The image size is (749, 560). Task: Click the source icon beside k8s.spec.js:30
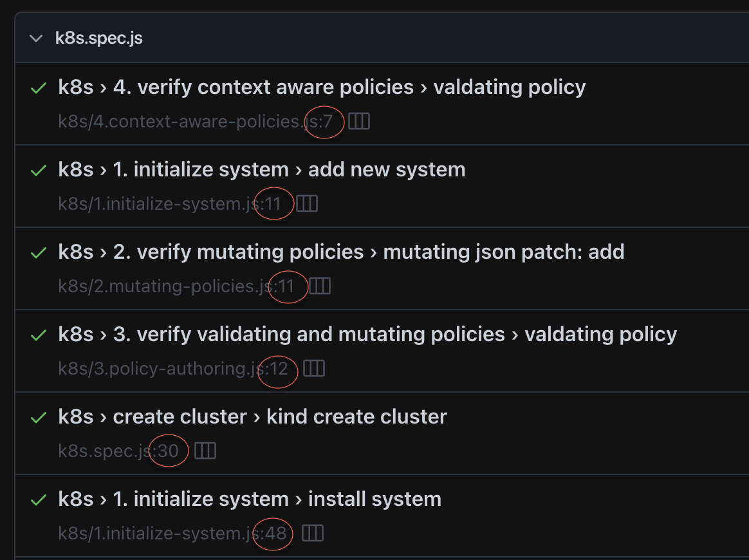(206, 451)
